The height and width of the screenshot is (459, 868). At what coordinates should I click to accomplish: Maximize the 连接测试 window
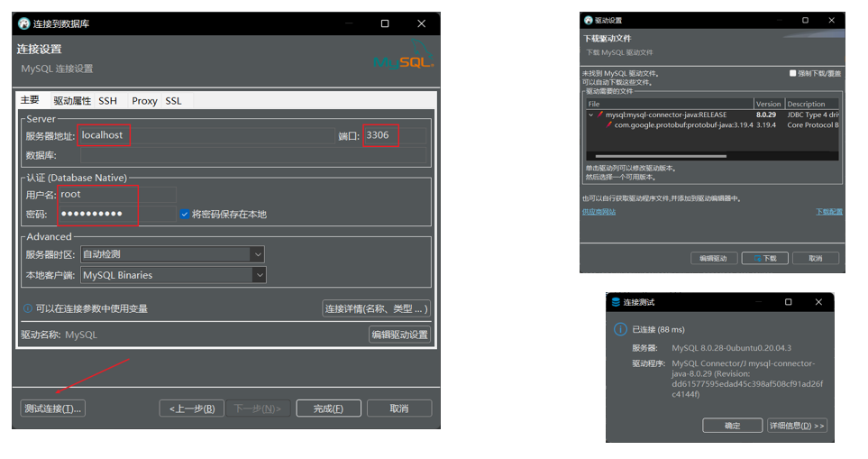click(789, 302)
